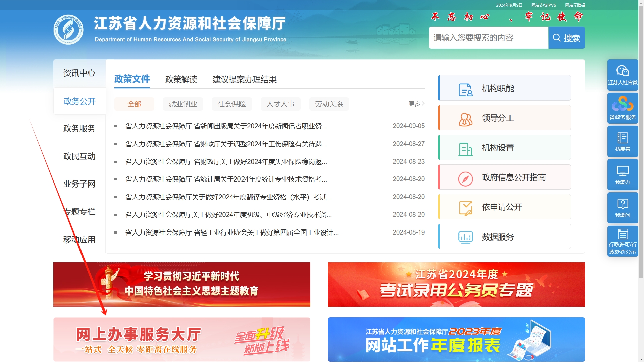Open 江苏人社官微 WeChat icon
The height and width of the screenshot is (362, 644).
tap(623, 71)
